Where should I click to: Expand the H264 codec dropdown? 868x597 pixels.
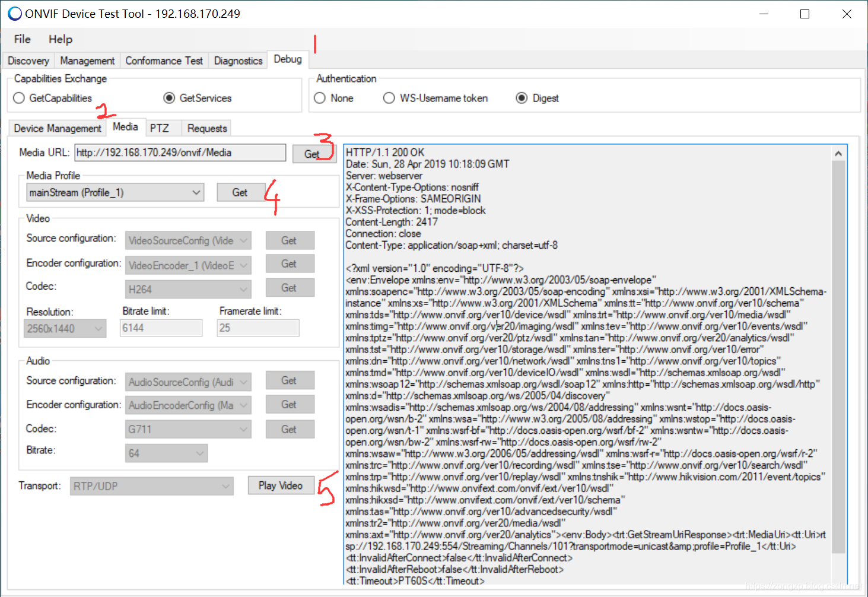coord(188,289)
